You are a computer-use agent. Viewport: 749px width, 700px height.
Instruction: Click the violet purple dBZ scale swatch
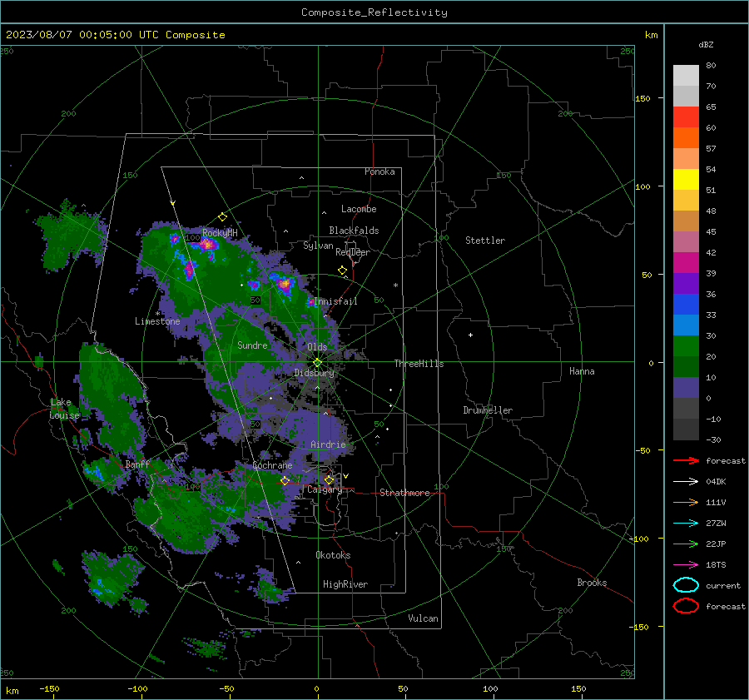[x=686, y=284]
